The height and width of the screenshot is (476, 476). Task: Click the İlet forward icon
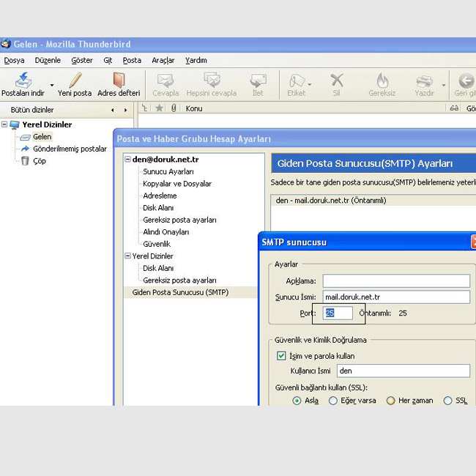pos(258,80)
